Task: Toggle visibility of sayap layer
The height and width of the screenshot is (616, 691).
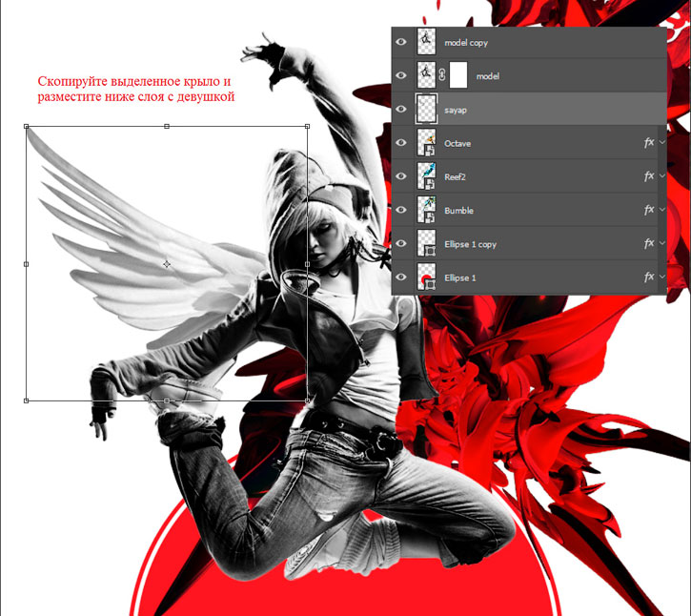Action: click(400, 109)
